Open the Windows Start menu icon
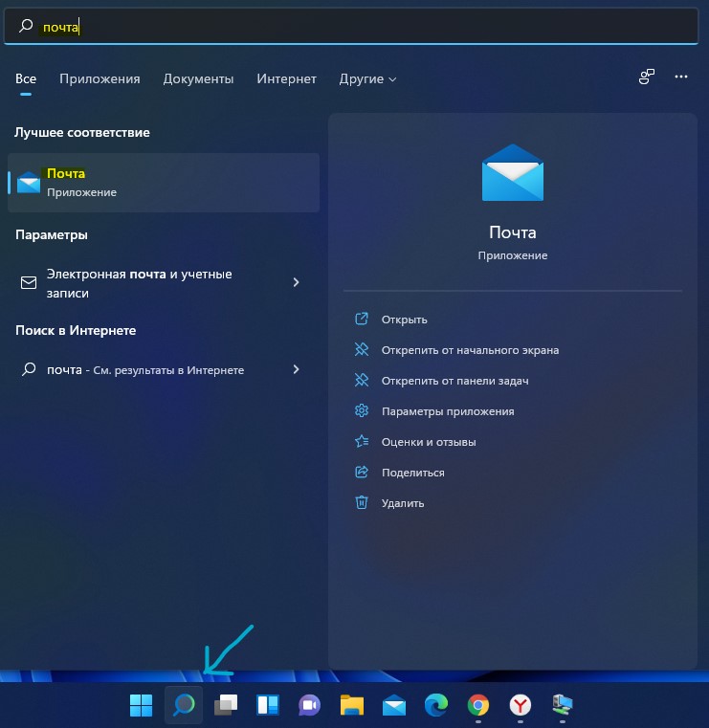This screenshot has height=728, width=709. pyautogui.click(x=141, y=705)
